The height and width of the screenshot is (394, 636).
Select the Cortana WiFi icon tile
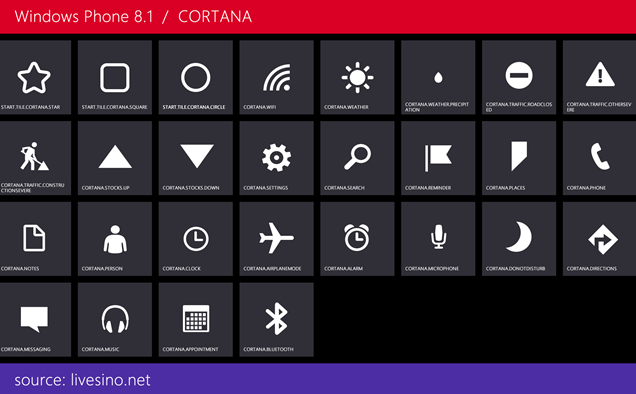[x=276, y=78]
